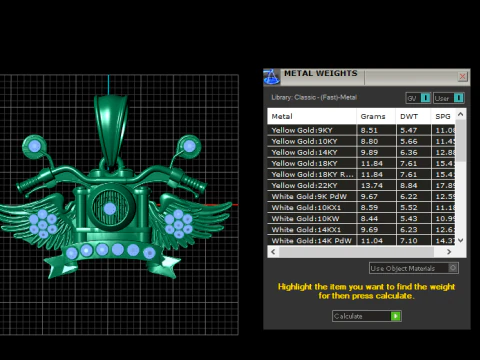The width and height of the screenshot is (480, 360).
Task: Select the White Gold:14KX1 row
Action: point(361,229)
